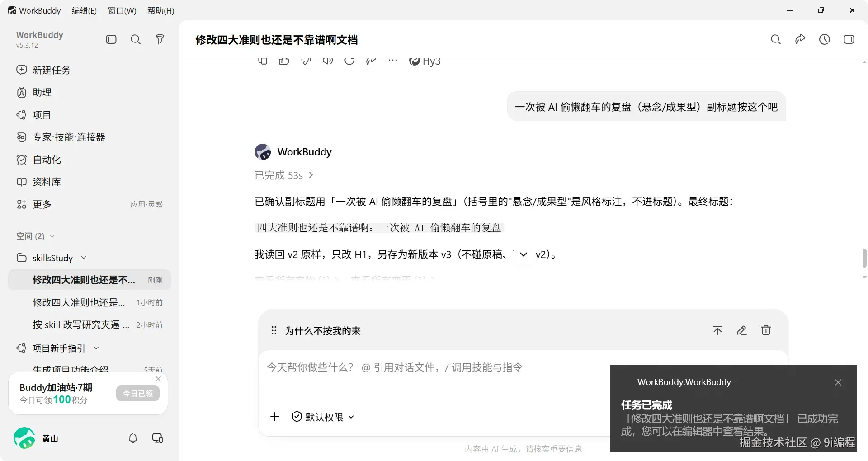868x461 pixels.
Task: Share this conversation
Action: [x=800, y=39]
